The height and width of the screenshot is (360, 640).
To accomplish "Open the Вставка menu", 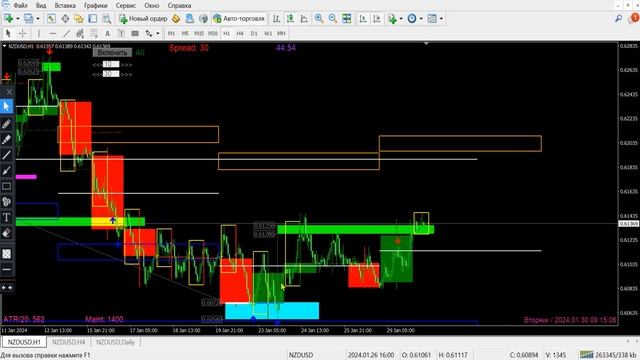I will (65, 5).
